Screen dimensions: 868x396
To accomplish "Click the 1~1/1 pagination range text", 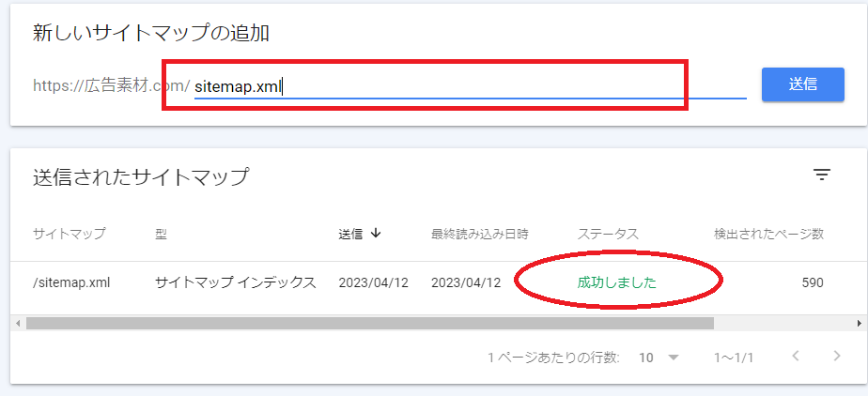I will (734, 358).
